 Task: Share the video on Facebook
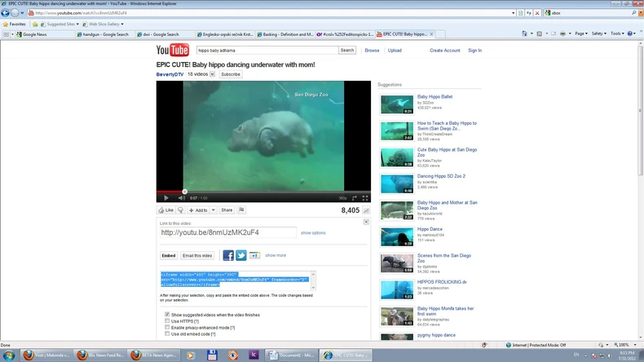[228, 255]
